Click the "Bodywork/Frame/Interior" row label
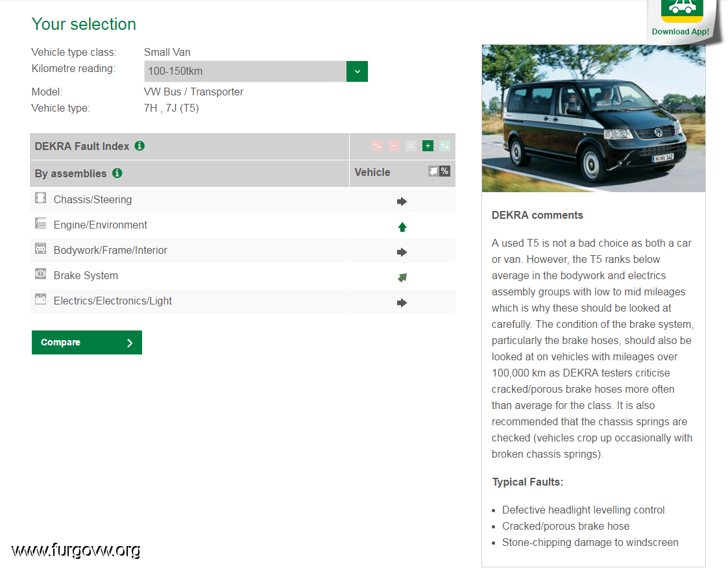This screenshot has height=570, width=728. click(x=110, y=251)
